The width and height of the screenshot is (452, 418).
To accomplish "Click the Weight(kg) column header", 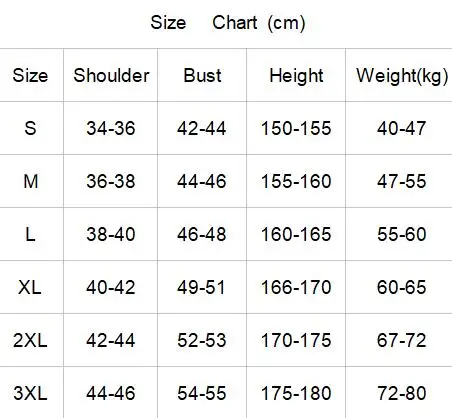I will 402,76.
